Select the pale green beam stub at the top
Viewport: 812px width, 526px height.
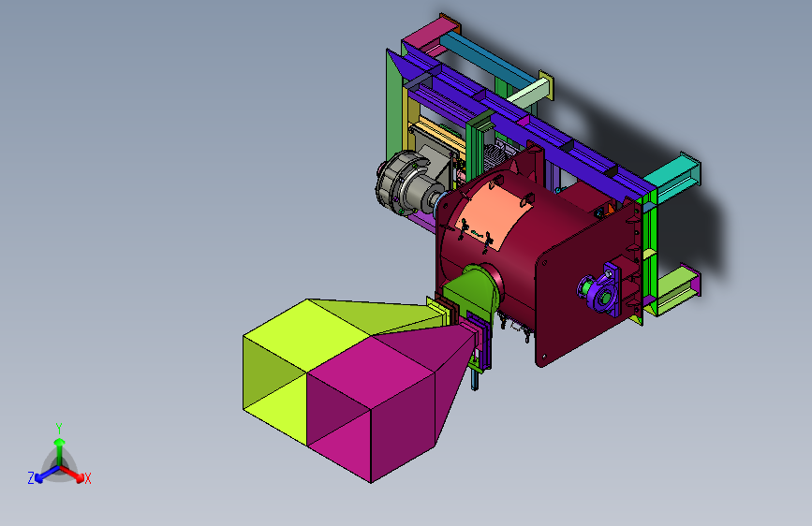pos(528,95)
